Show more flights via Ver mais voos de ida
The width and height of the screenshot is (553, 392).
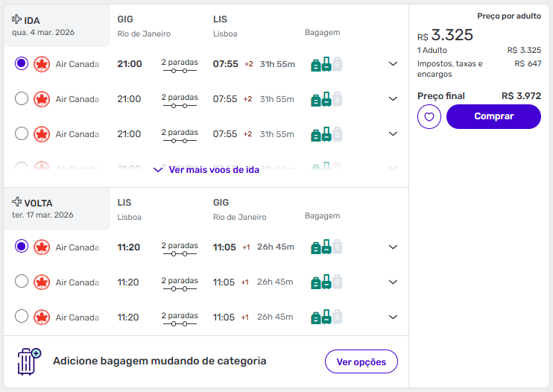[x=206, y=170]
